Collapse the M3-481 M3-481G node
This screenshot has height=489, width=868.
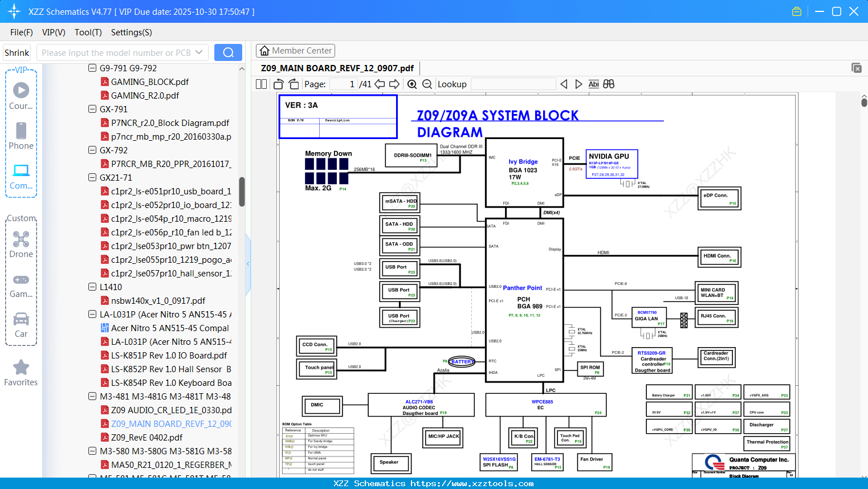[x=92, y=396]
